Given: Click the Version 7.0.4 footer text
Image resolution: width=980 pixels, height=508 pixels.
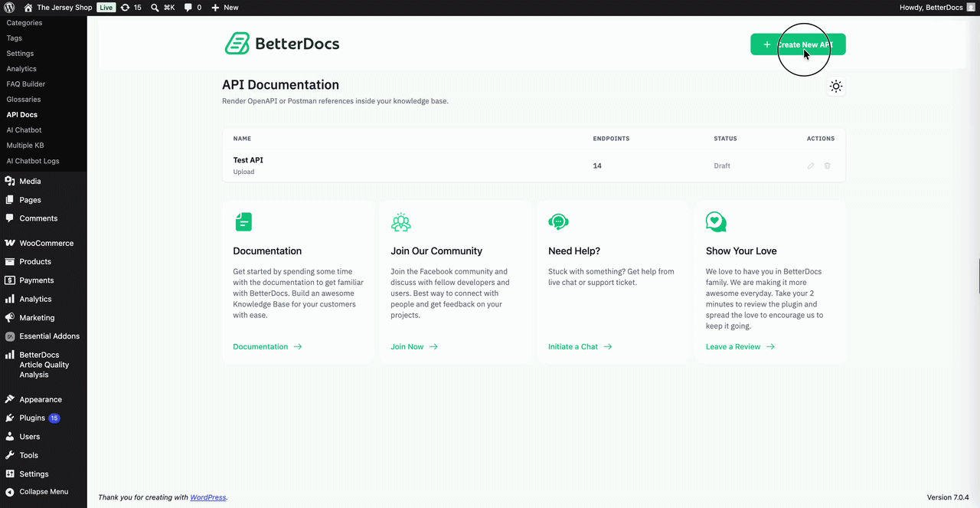Looking at the screenshot, I should point(948,497).
